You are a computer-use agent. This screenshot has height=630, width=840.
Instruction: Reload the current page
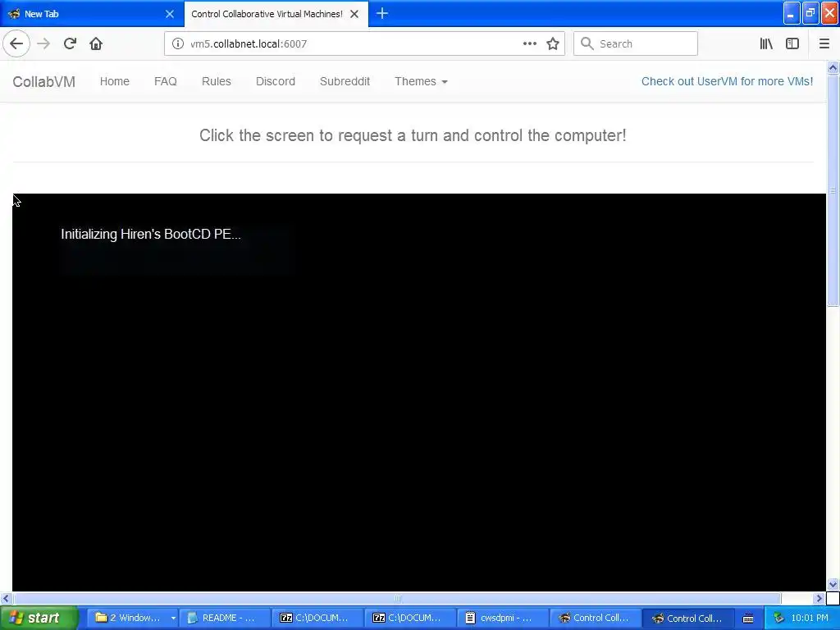[x=70, y=43]
